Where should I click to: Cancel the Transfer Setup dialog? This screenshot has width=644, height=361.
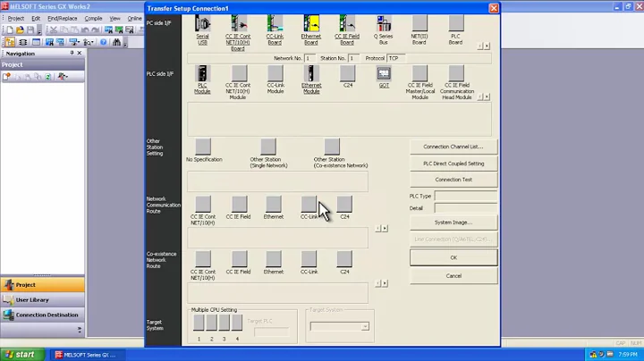pos(453,276)
